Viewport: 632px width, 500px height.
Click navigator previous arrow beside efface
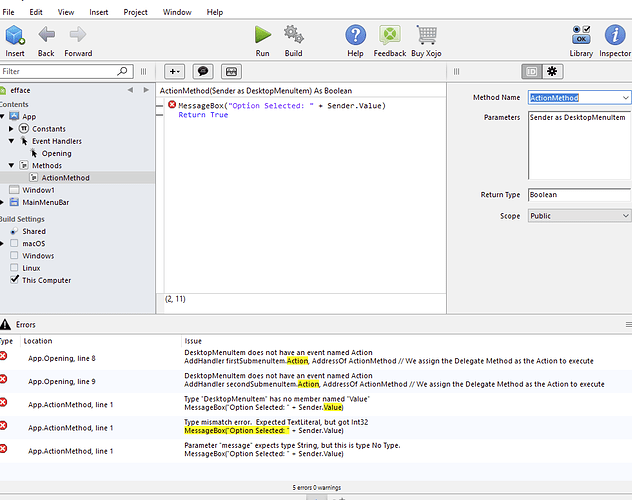point(130,90)
